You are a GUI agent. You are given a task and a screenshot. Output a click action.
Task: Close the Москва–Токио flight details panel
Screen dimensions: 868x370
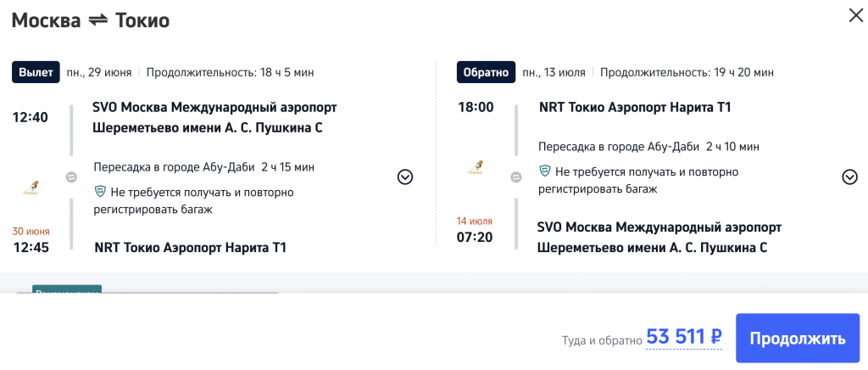coord(854,16)
